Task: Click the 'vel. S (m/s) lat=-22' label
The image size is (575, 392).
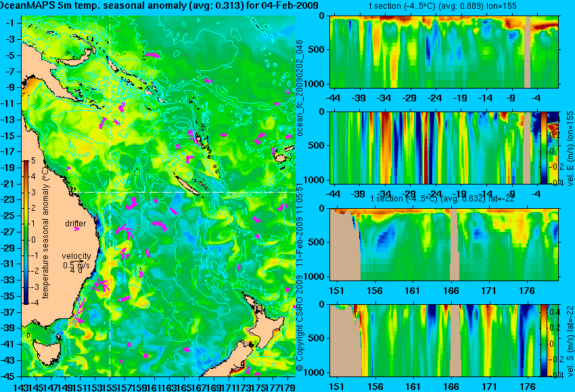Action: tap(570, 341)
